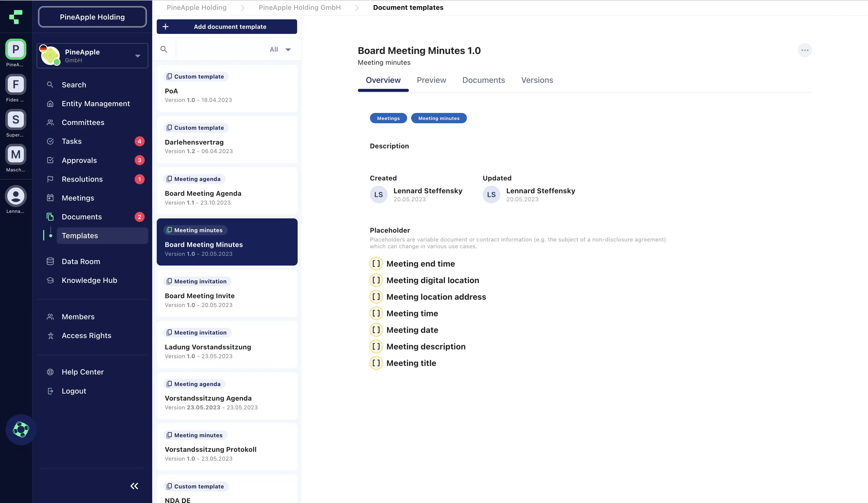The width and height of the screenshot is (868, 503).
Task: Click the breadcrumb chevron after PineApple Holding
Action: [242, 8]
